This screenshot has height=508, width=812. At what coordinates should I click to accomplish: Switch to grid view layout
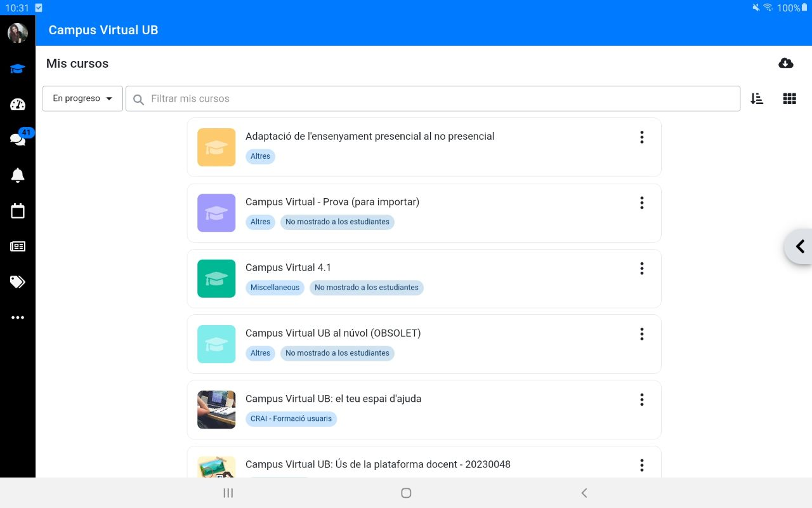(789, 99)
